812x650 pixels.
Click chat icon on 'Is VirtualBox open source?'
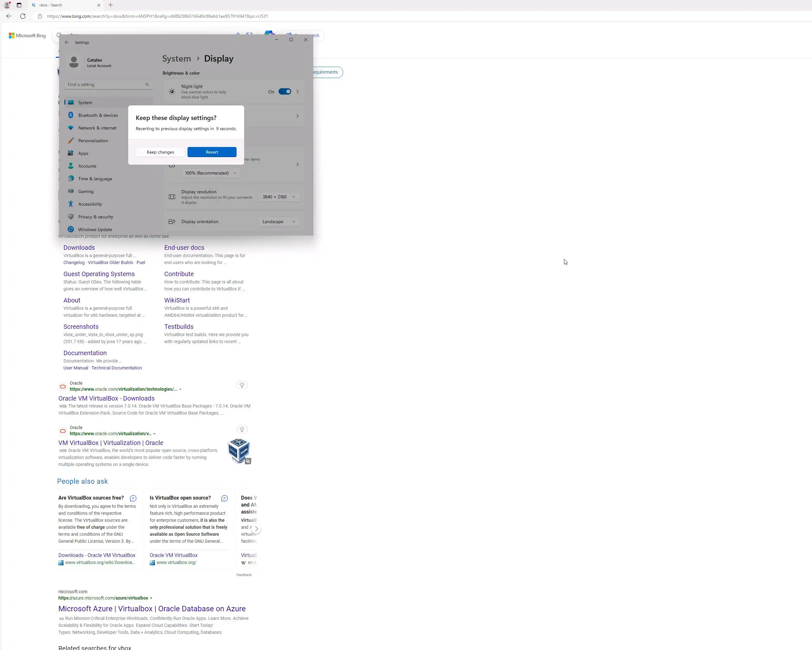(225, 498)
